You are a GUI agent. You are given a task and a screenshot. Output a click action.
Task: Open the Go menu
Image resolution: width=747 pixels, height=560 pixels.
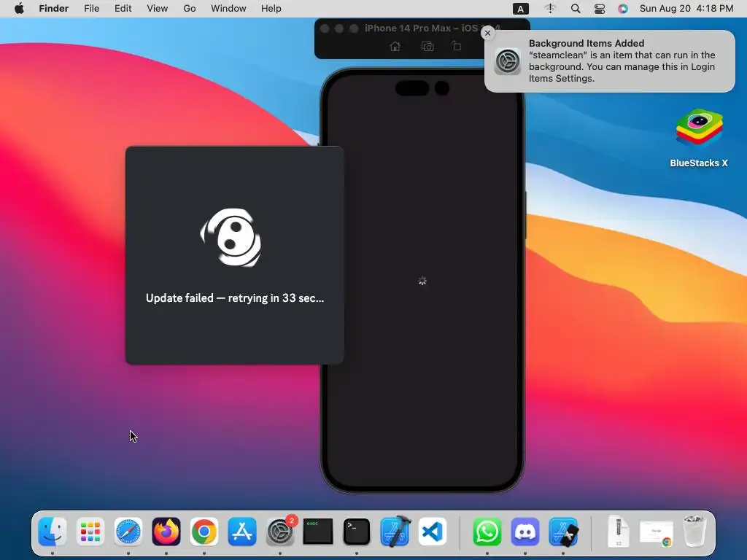pyautogui.click(x=190, y=9)
